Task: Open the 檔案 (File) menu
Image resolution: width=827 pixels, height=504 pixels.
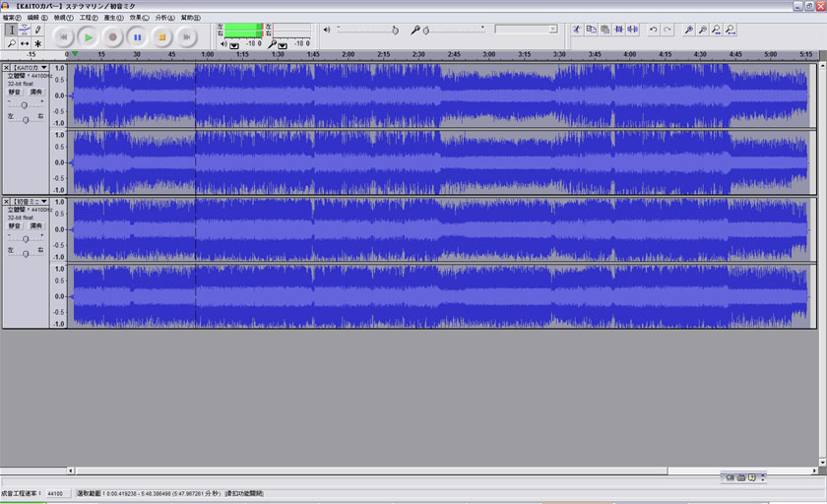Action: coord(12,18)
